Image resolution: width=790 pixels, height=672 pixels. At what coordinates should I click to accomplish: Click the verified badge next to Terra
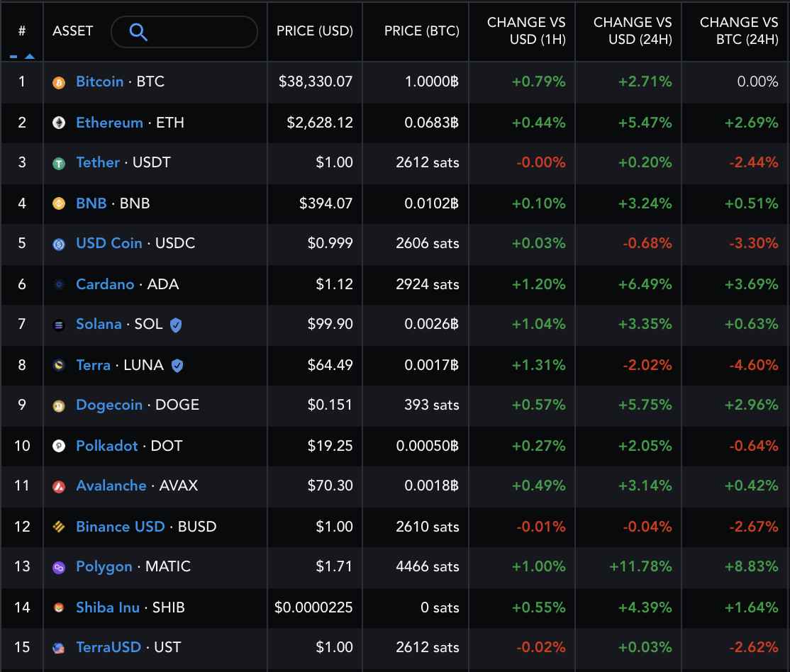point(177,366)
